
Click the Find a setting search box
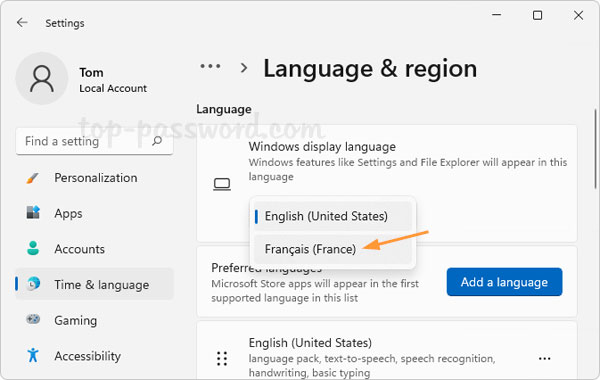click(x=94, y=141)
